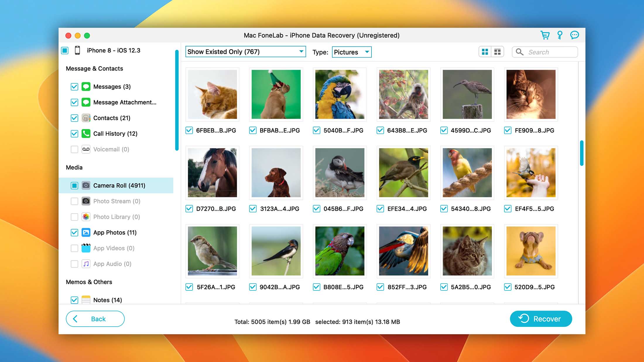This screenshot has height=362, width=644.
Task: Uncheck photo 520D9...5.JPG checkbox
Action: click(x=508, y=287)
